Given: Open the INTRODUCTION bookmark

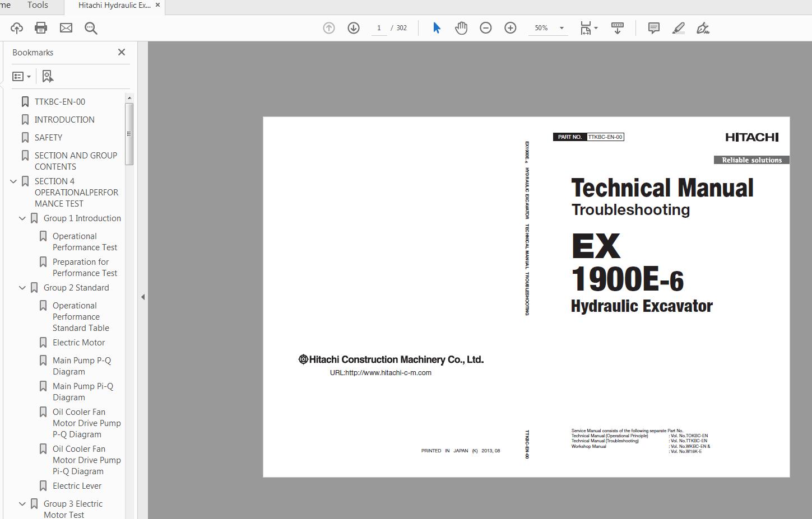Looking at the screenshot, I should 64,120.
